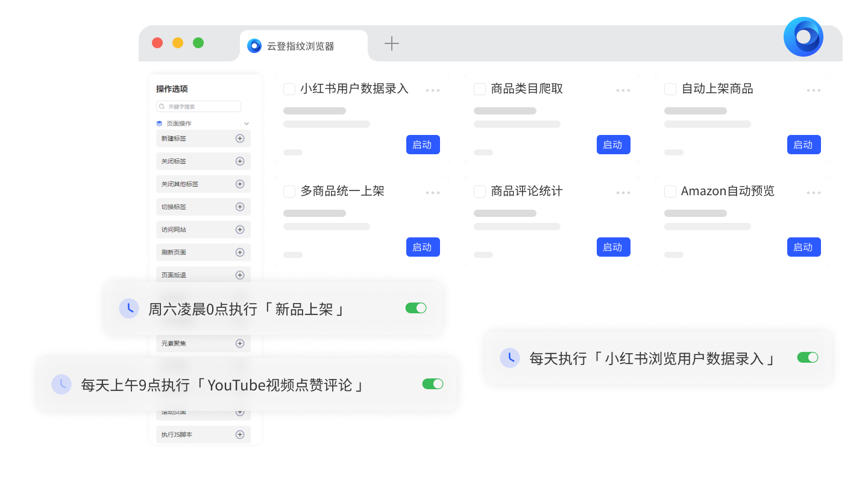Image resolution: width=868 pixels, height=482 pixels.
Task: Add the 关闭其他标签 action with its plus icon
Action: (x=240, y=184)
